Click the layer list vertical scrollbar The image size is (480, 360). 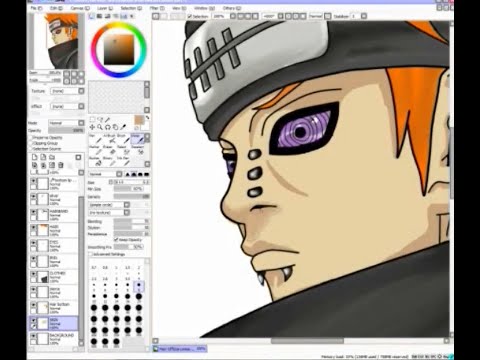[81, 267]
